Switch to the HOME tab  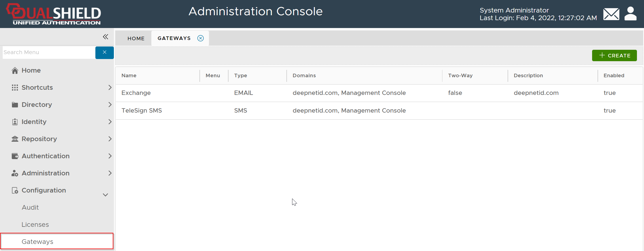pos(136,38)
